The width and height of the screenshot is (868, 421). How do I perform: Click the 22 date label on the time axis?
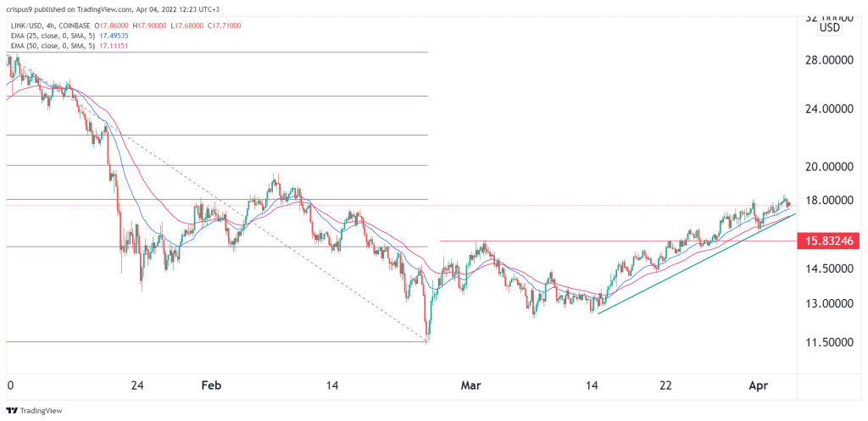(666, 385)
